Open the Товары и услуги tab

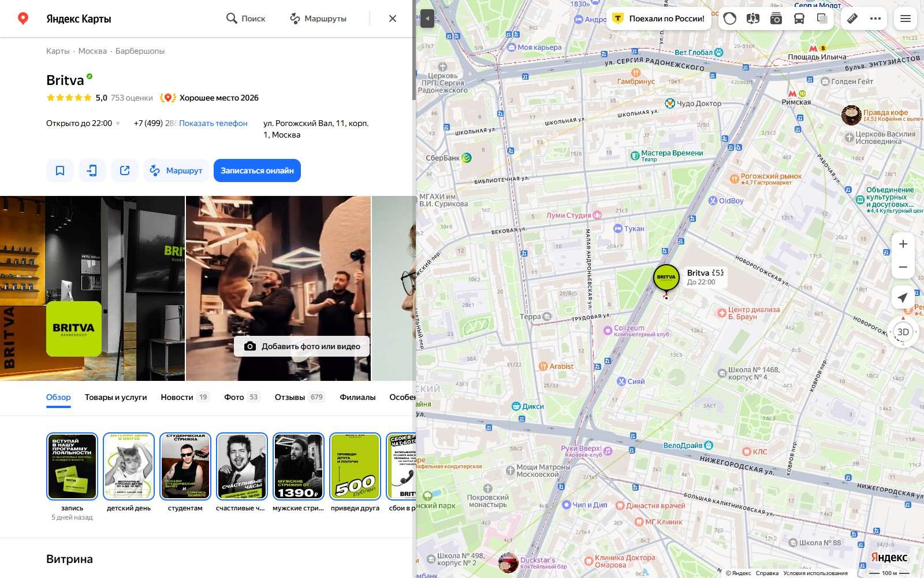click(115, 397)
